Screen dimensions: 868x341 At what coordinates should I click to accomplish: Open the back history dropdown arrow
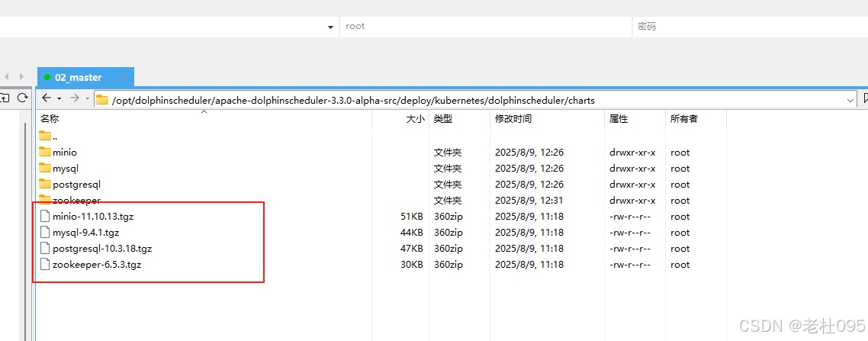[x=59, y=99]
